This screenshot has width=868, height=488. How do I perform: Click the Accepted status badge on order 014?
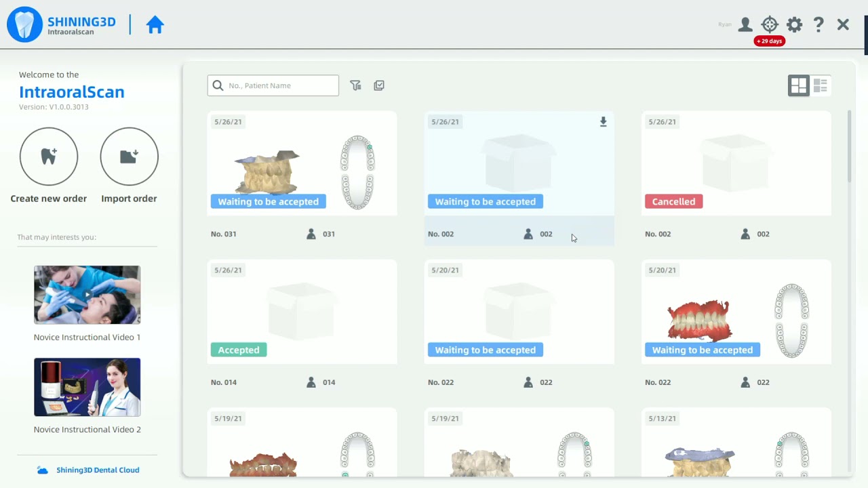[239, 350]
